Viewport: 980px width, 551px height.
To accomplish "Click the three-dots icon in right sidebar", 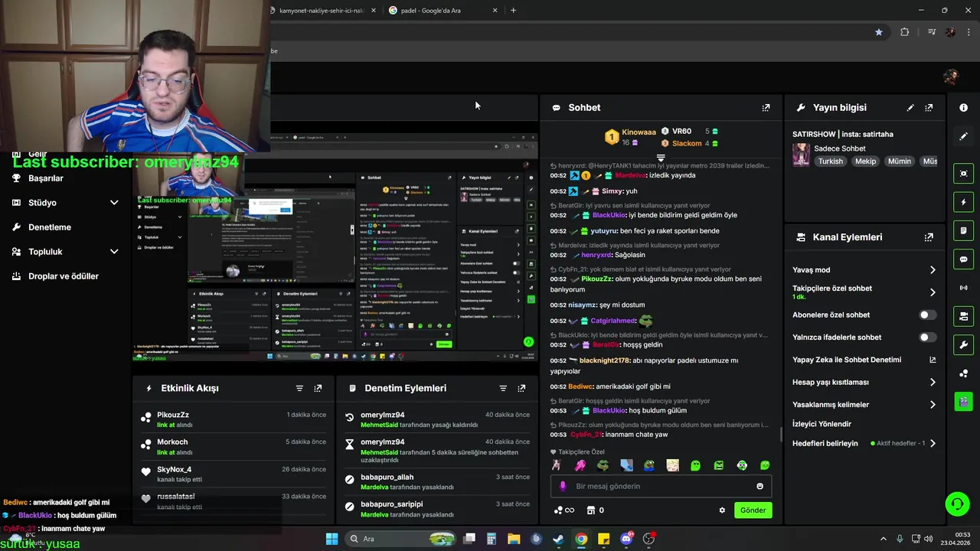I will [x=963, y=373].
